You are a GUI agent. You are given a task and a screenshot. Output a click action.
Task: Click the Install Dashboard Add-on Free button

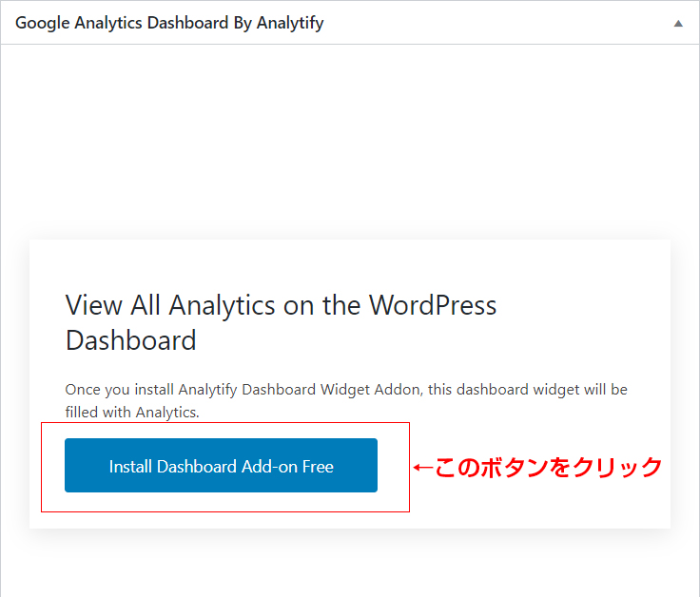221,466
